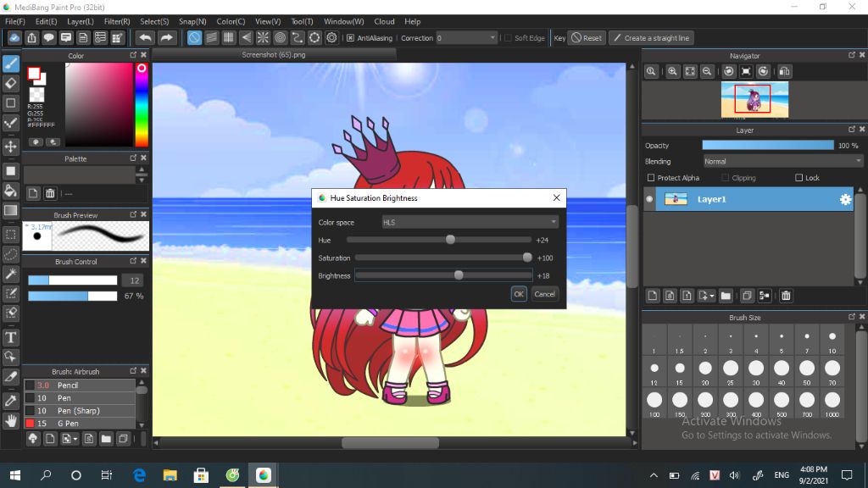Enable concentric circle snap icon
The width and height of the screenshot is (868, 488).
pos(280,37)
